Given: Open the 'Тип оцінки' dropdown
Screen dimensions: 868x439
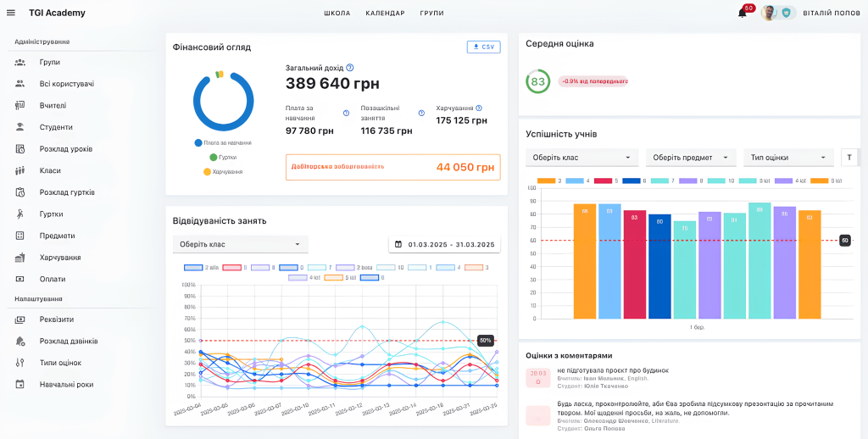Looking at the screenshot, I should click(x=788, y=158).
